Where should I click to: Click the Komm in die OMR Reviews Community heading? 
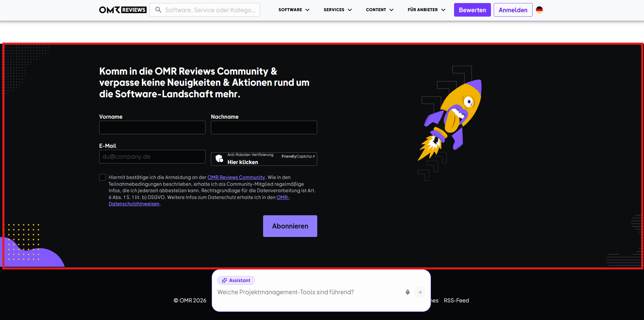pos(204,82)
